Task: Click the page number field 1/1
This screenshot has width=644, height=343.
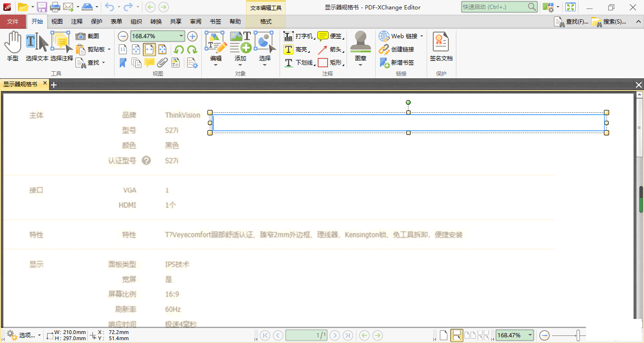Action: (306, 335)
